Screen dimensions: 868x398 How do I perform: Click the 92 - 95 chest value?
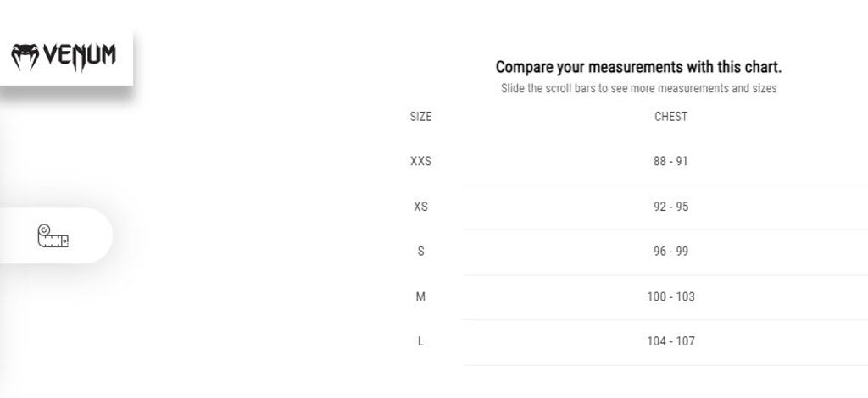pos(670,207)
